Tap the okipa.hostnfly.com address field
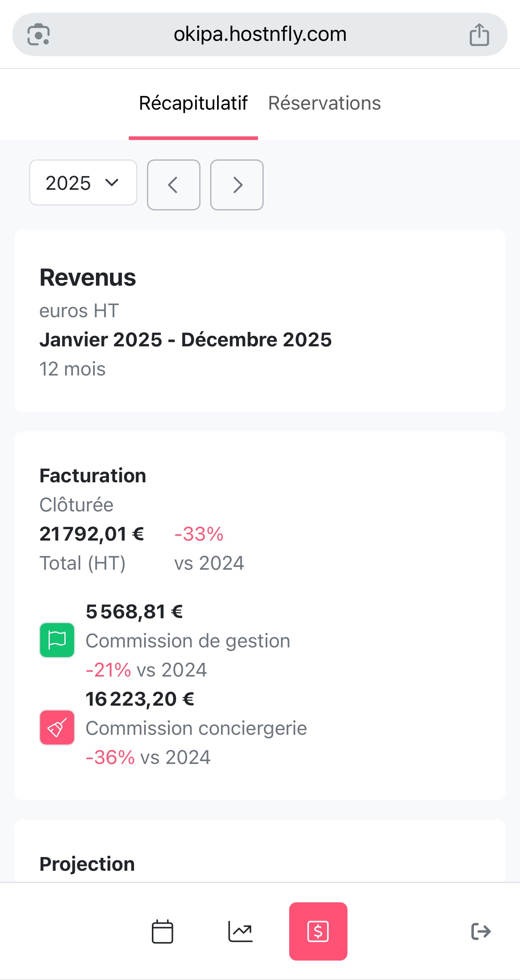The height and width of the screenshot is (980, 520). [x=260, y=34]
